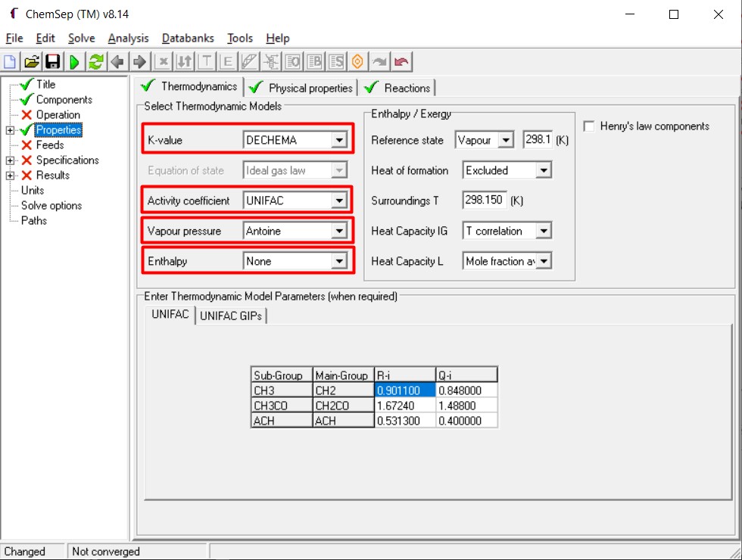Viewport: 742px width, 560px height.
Task: Go to previous input with left arrow
Action: click(x=117, y=62)
